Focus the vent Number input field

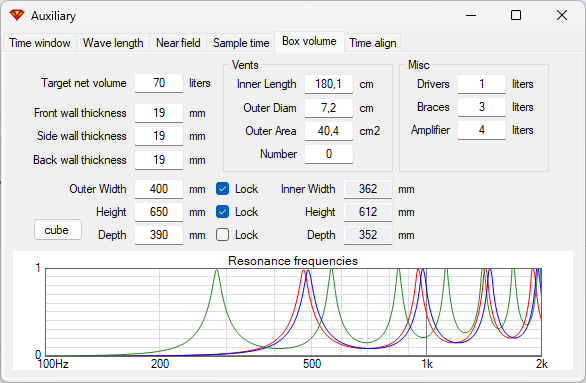coord(329,154)
